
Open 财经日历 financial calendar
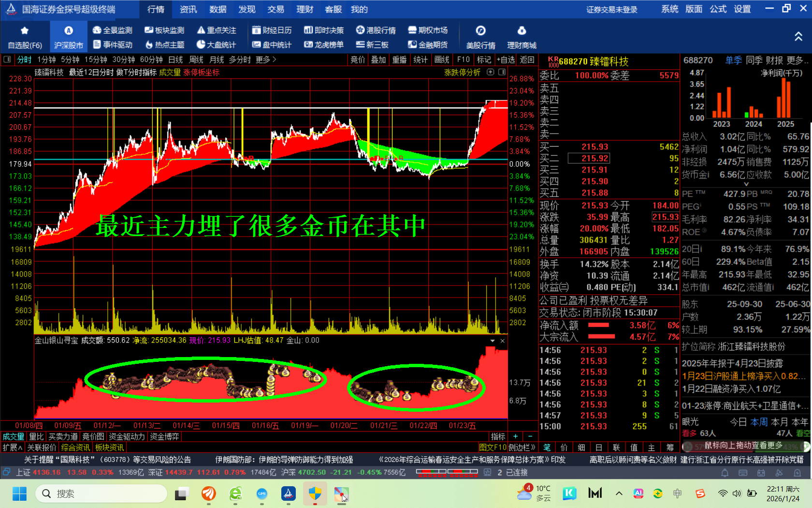(x=272, y=30)
